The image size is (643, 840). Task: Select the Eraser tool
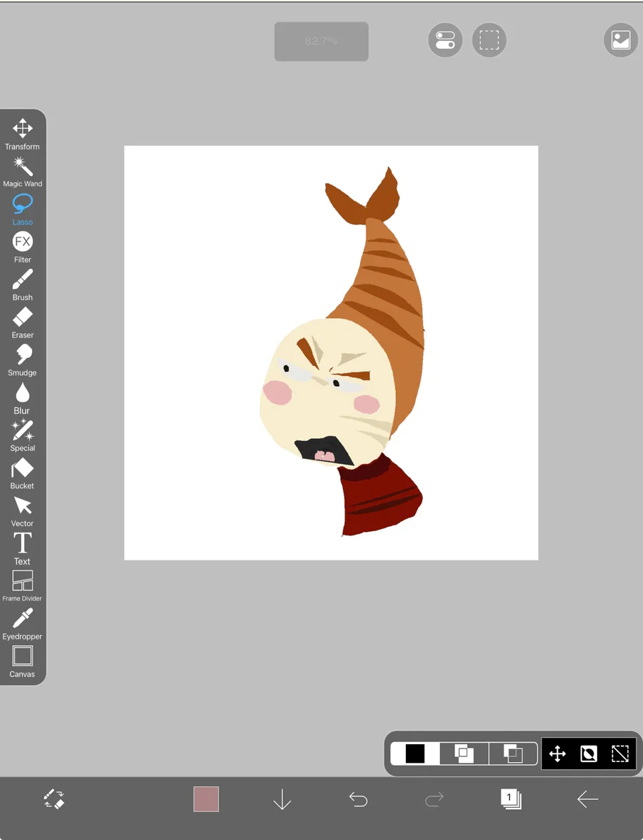(22, 323)
